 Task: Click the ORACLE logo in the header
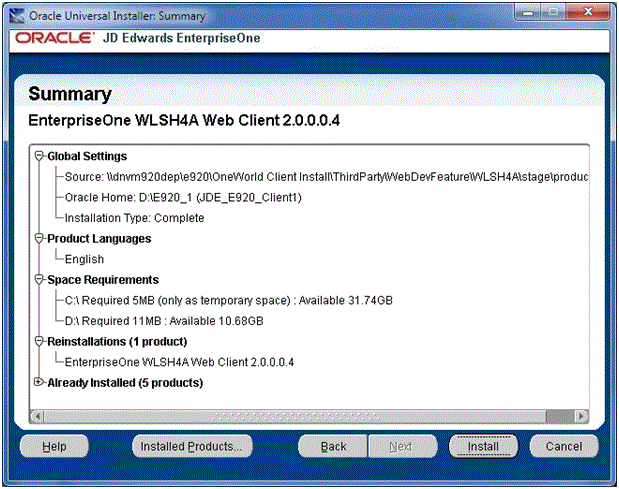tap(54, 38)
